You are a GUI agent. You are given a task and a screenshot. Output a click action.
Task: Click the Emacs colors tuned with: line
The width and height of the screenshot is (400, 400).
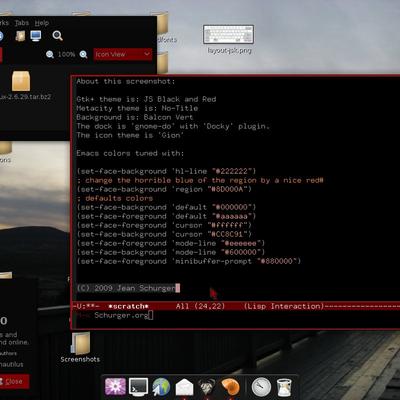130,153
